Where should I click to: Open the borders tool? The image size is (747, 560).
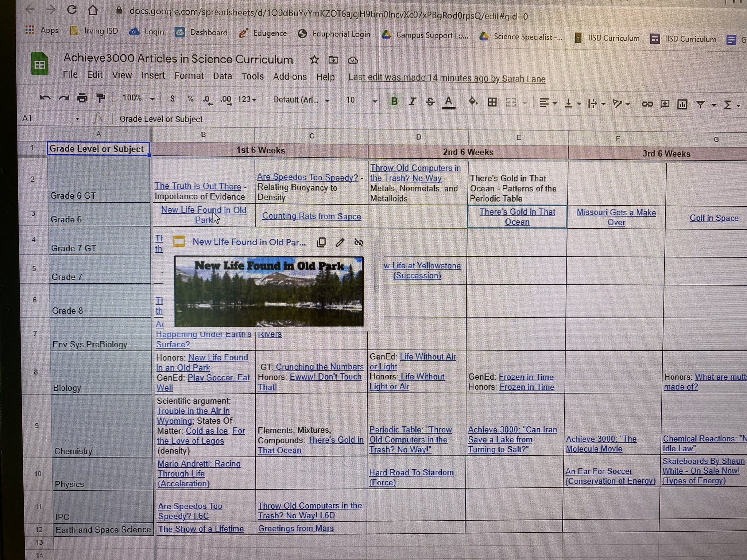click(492, 102)
